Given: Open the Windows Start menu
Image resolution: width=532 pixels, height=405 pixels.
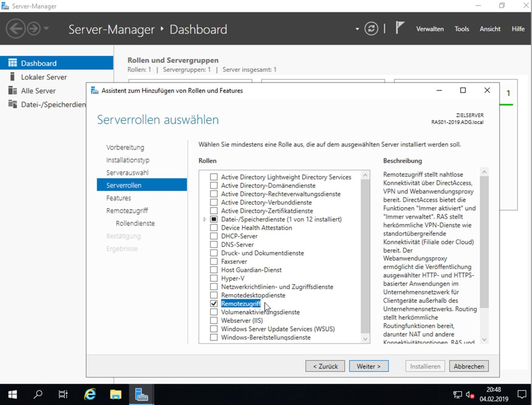Looking at the screenshot, I should (x=13, y=394).
